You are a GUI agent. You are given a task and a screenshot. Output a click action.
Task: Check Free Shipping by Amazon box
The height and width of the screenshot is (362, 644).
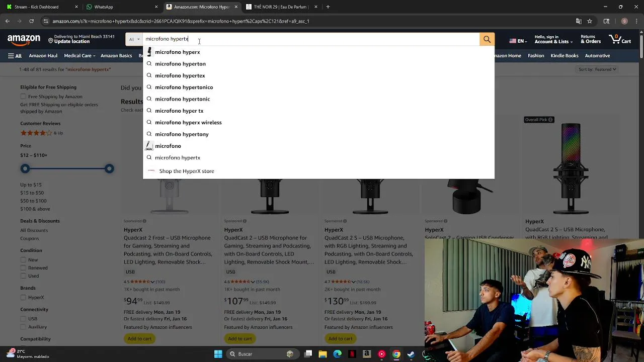(23, 97)
